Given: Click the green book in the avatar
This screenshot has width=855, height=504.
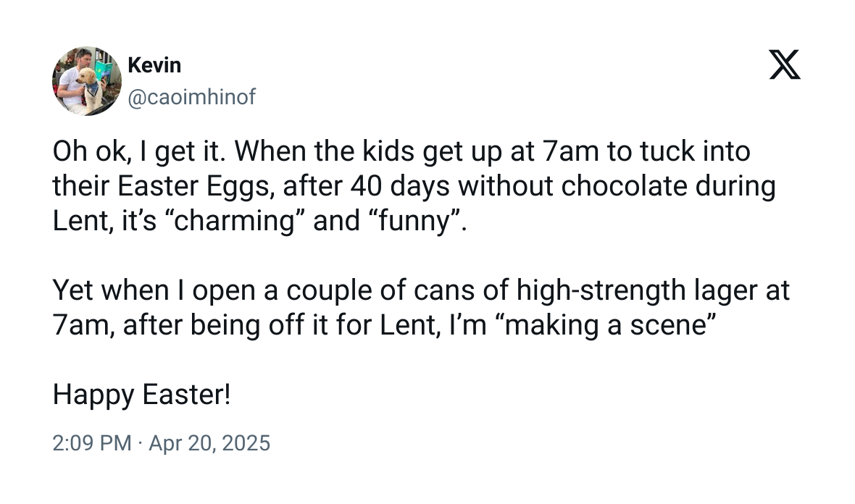Looking at the screenshot, I should click(104, 71).
